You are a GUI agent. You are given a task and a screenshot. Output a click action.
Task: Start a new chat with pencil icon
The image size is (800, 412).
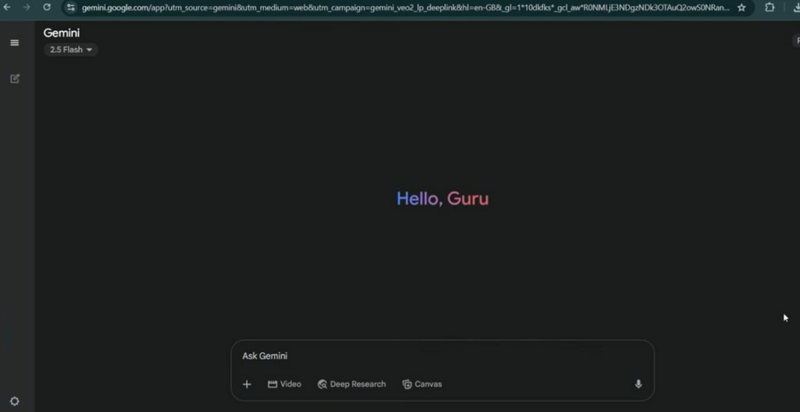click(15, 79)
